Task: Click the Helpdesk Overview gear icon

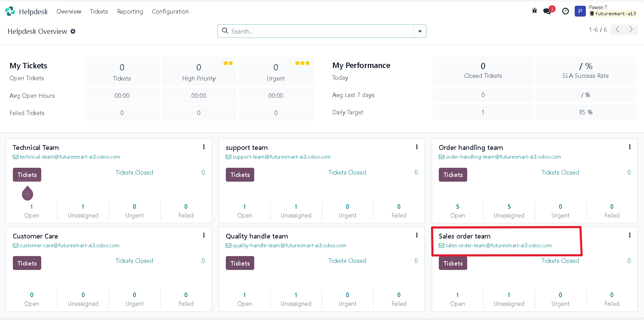Action: click(x=73, y=31)
